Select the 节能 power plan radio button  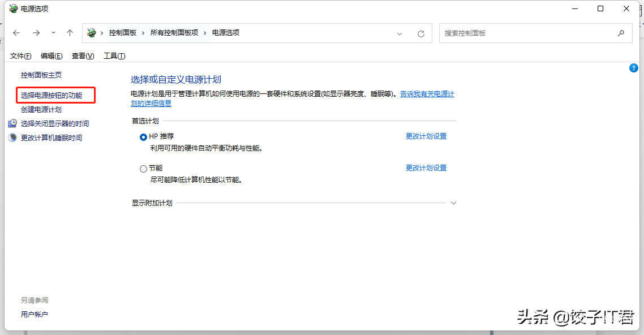click(x=143, y=169)
